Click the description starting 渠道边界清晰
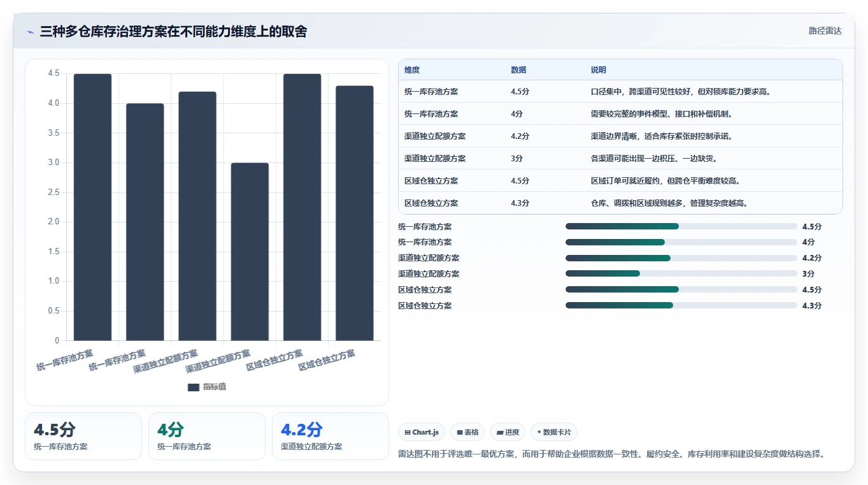Viewport: 868px width, 485px height. 662,136
